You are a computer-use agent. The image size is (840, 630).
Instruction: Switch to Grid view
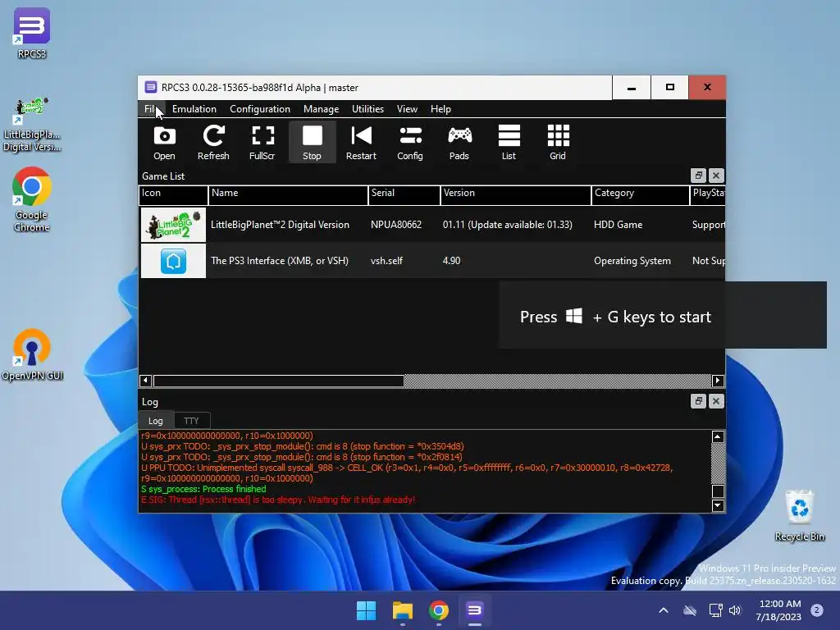coord(558,143)
